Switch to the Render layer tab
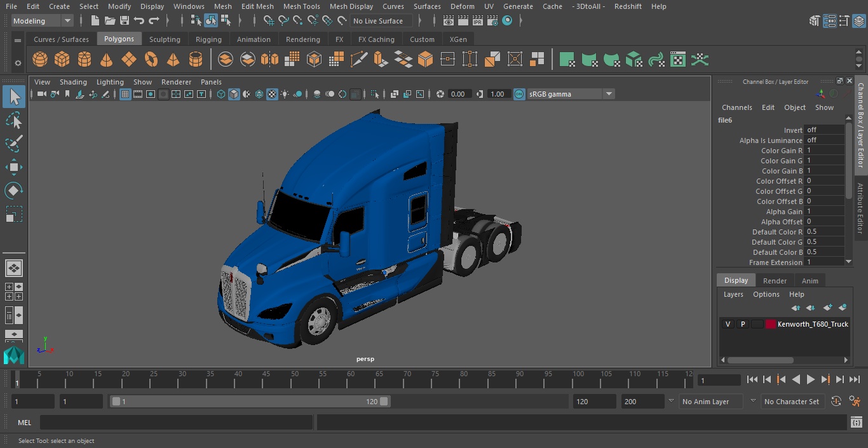868x448 pixels. point(775,281)
